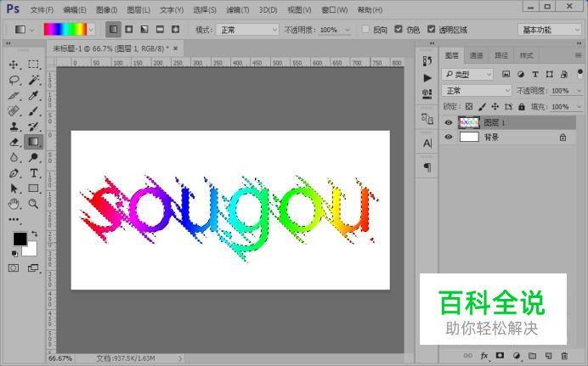
Task: Choose the linear gradient style
Action: [x=113, y=29]
